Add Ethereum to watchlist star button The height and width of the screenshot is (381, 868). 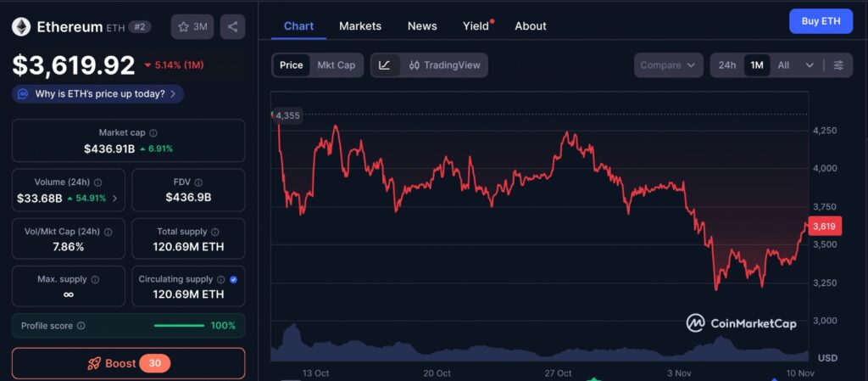(x=192, y=26)
